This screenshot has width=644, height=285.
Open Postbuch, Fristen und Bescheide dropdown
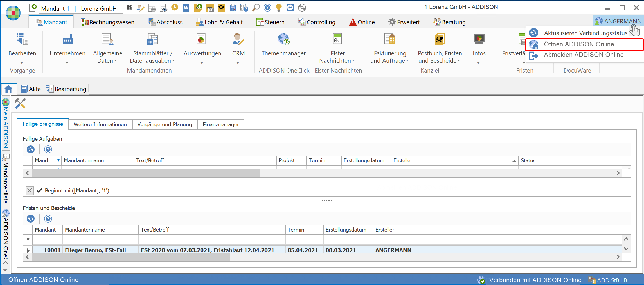coord(440,57)
